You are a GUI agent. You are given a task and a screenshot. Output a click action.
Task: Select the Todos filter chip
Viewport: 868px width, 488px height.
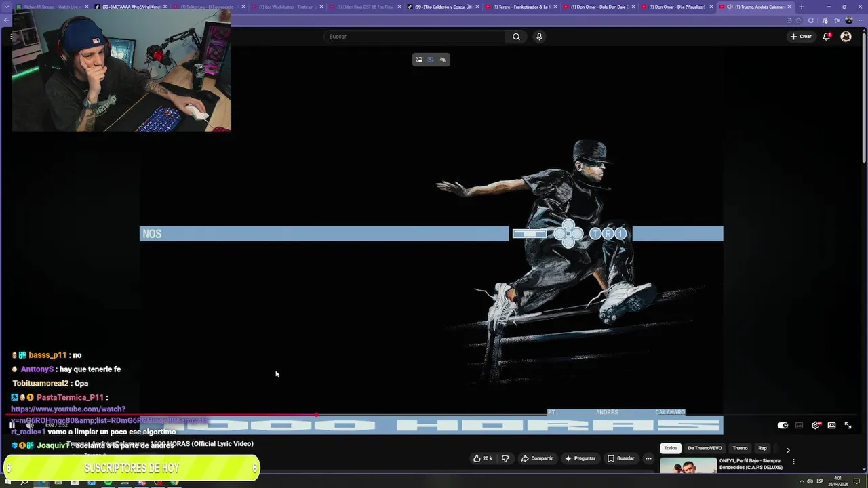click(671, 448)
